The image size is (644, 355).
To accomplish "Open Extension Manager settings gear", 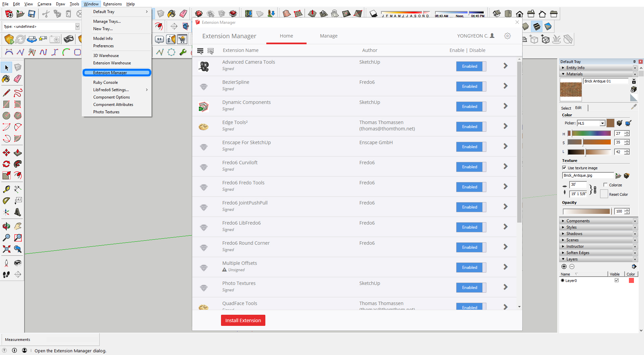I will point(507,36).
